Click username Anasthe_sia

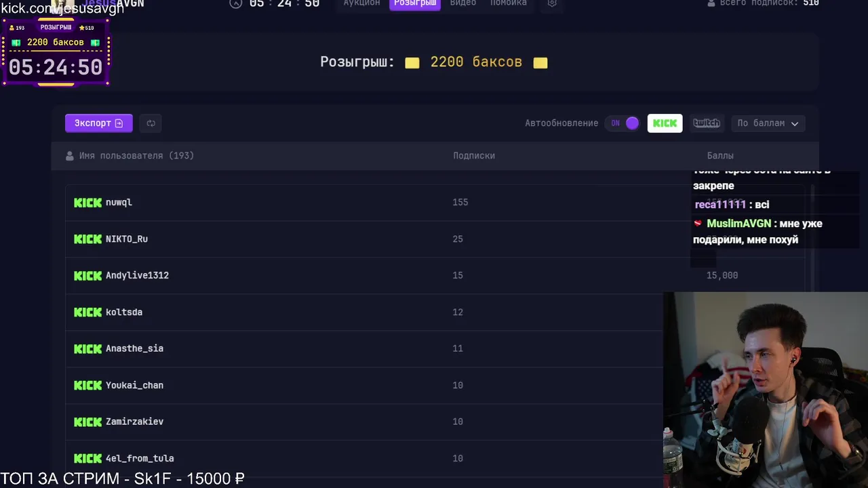point(134,348)
